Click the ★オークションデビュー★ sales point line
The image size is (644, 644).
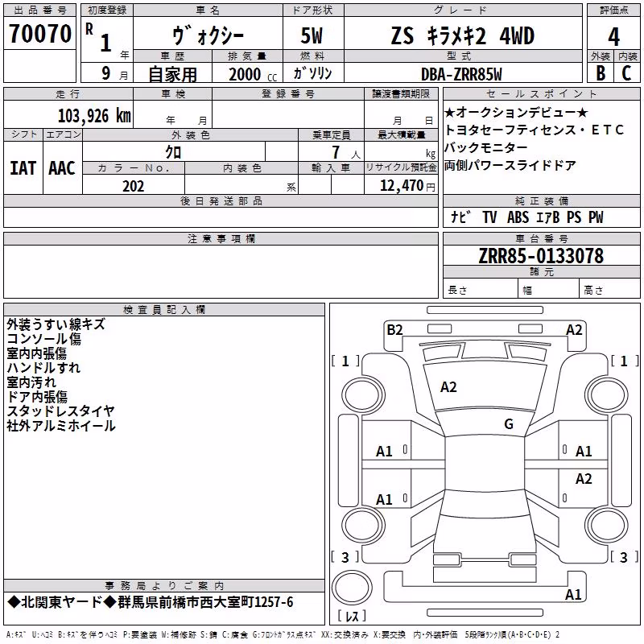click(x=516, y=112)
